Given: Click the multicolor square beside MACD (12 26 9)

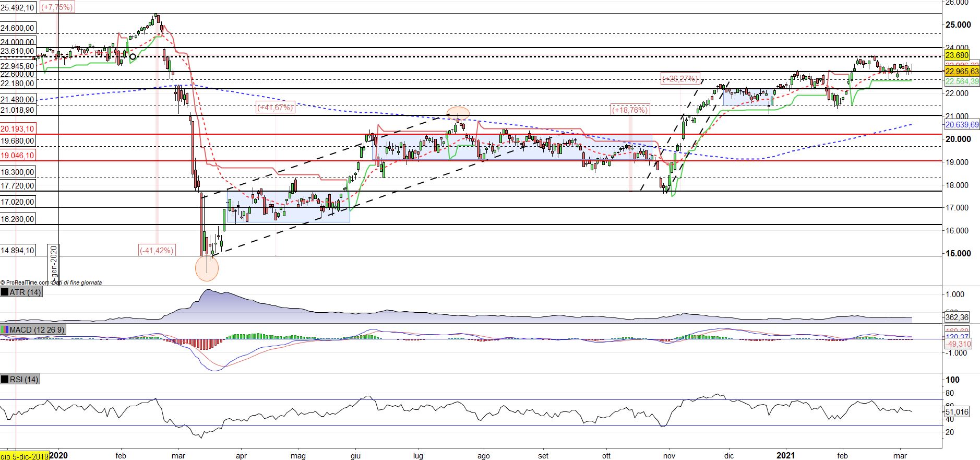Looking at the screenshot, I should pyautogui.click(x=5, y=330).
